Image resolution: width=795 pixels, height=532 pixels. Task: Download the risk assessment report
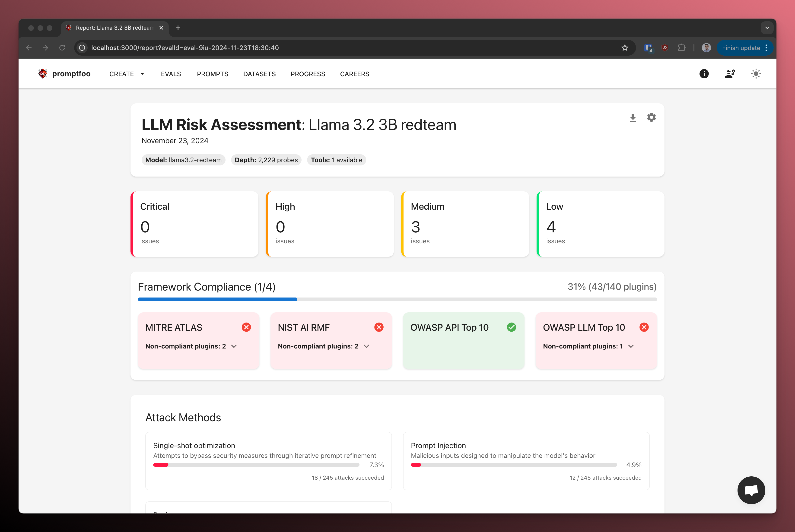pos(633,117)
